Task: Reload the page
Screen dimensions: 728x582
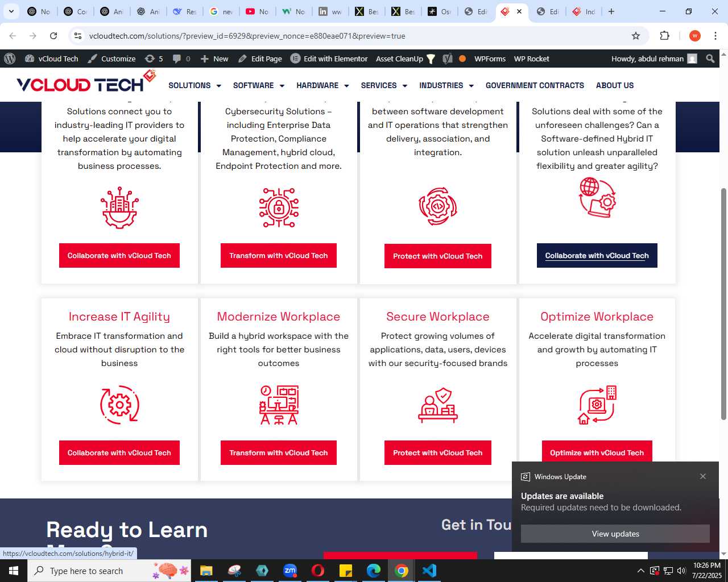Action: [x=53, y=36]
